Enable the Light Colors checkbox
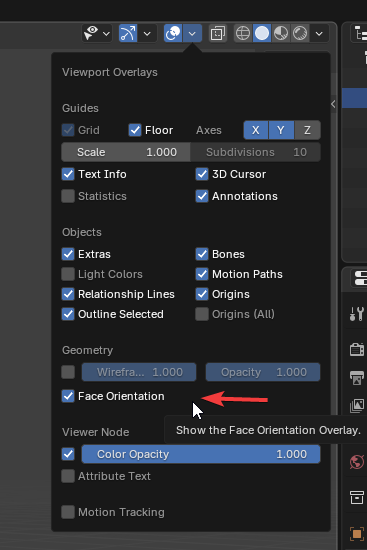 (68, 274)
